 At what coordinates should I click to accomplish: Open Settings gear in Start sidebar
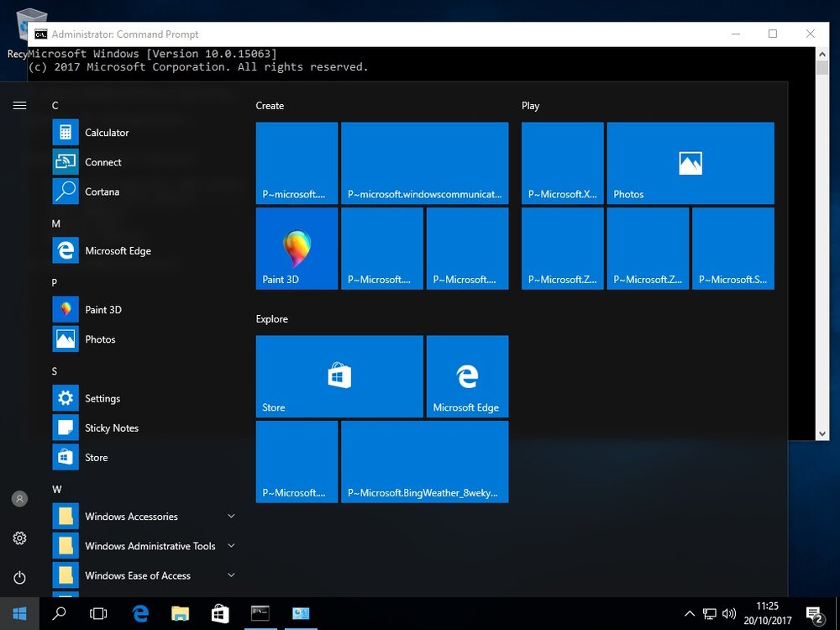[19, 538]
